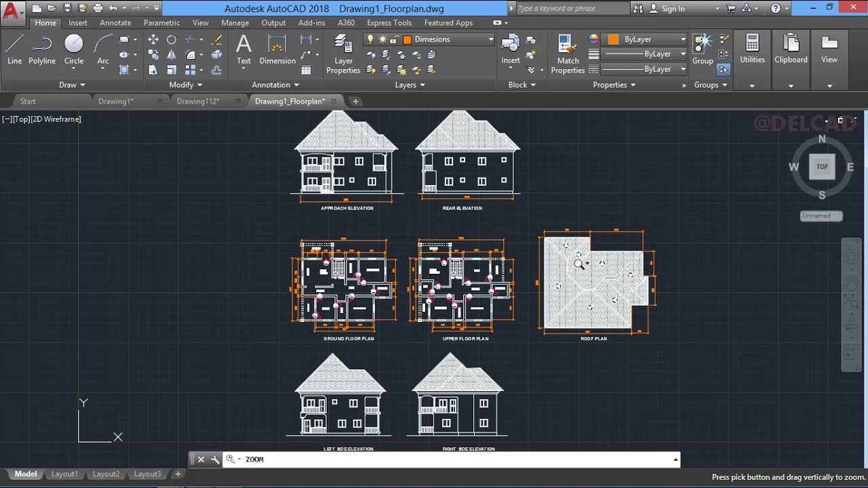Image resolution: width=868 pixels, height=488 pixels.
Task: Expand the Modify panel
Action: [186, 85]
